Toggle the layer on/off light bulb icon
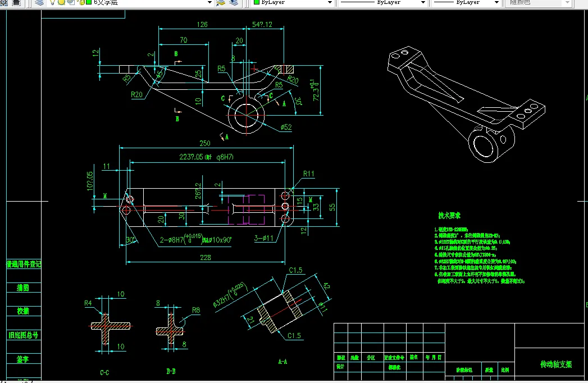This screenshot has height=383, width=588. (x=52, y=2)
